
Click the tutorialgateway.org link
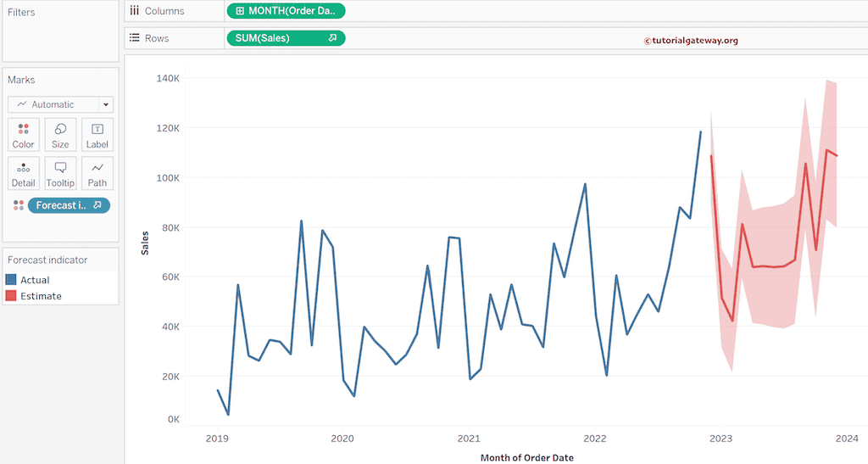pyautogui.click(x=691, y=40)
